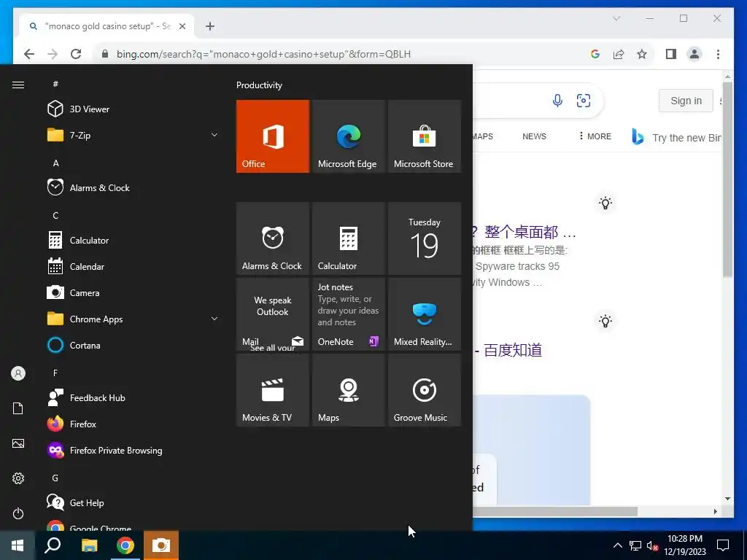Open a new Chrome tab
Screen dimensions: 747x560
point(210,26)
